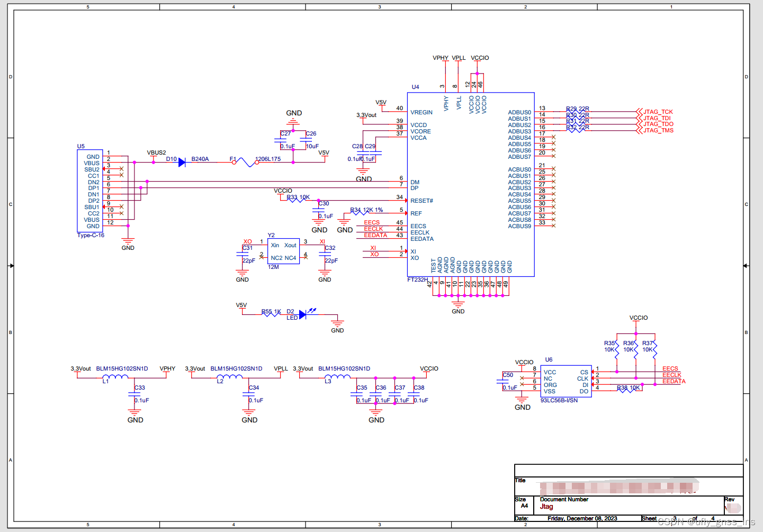The height and width of the screenshot is (532, 763).
Task: Select the R55 1K resistor symbol
Action: pos(272,314)
